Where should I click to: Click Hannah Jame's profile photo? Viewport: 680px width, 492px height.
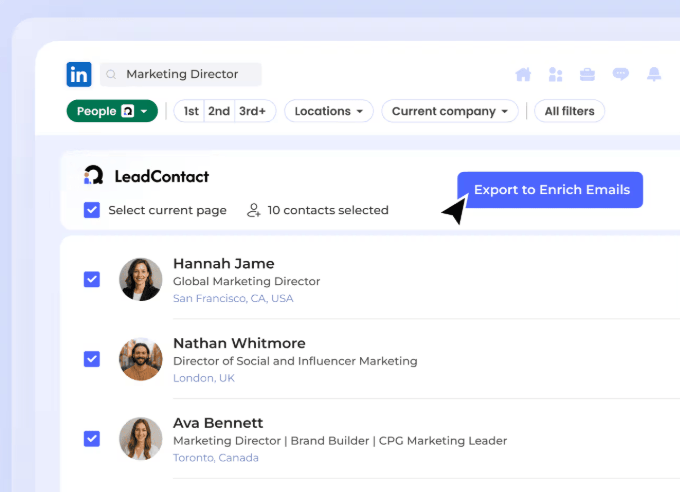point(141,279)
